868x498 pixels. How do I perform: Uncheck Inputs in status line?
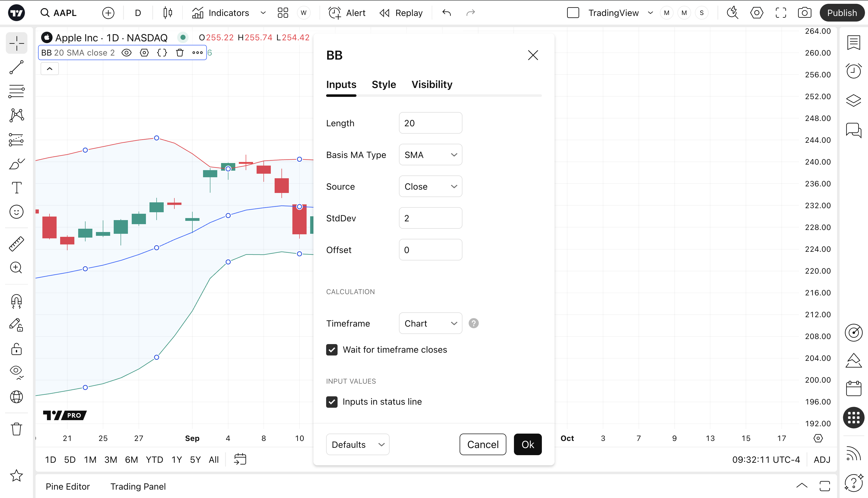click(332, 402)
